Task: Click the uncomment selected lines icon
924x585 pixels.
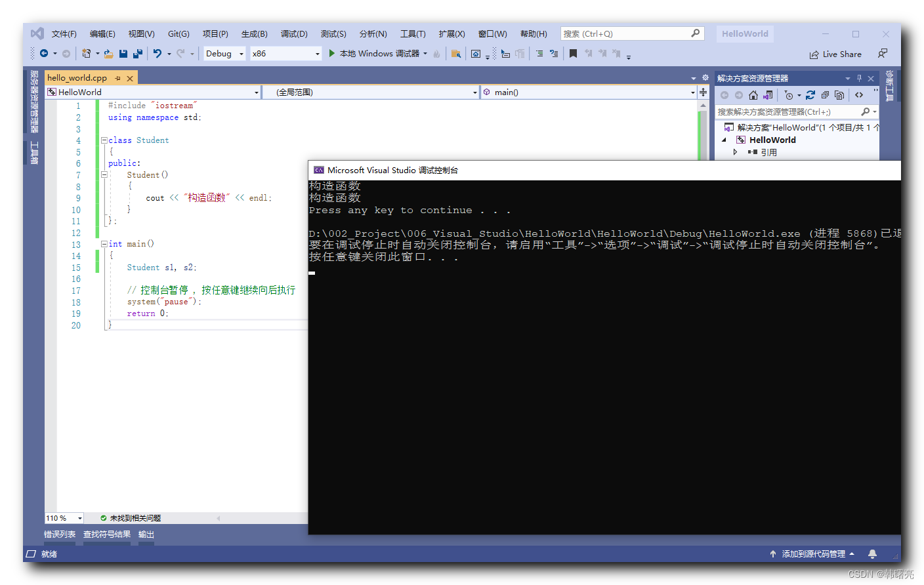Action: pos(554,54)
